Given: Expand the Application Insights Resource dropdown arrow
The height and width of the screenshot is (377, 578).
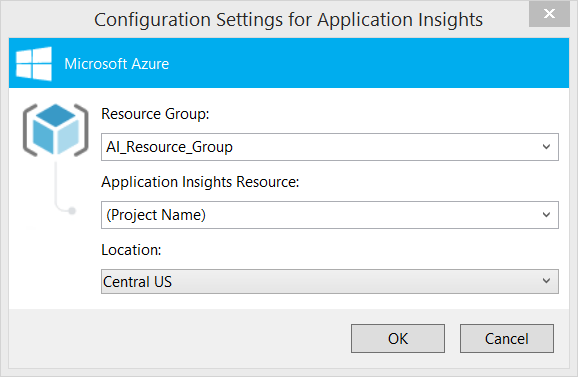Looking at the screenshot, I should tap(546, 214).
